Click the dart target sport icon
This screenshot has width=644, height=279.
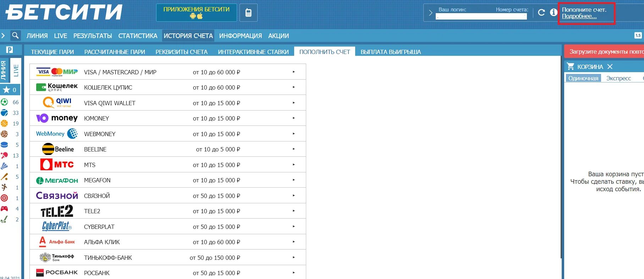coord(4,198)
